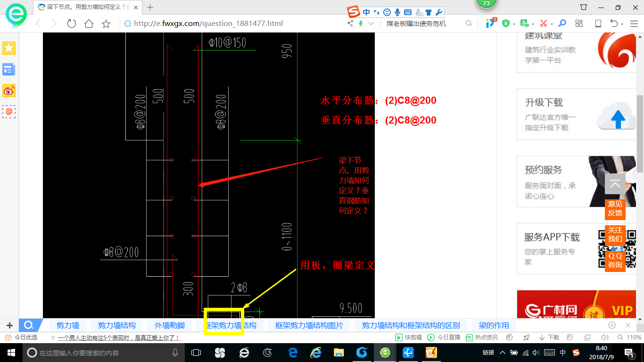Select the 剪力墙 suggestion
The height and width of the screenshot is (362, 644).
click(x=68, y=325)
